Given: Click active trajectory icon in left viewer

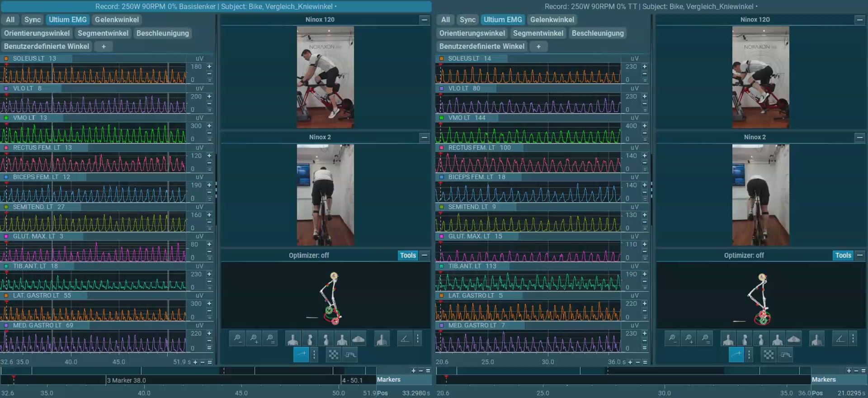Looking at the screenshot, I should [x=301, y=355].
